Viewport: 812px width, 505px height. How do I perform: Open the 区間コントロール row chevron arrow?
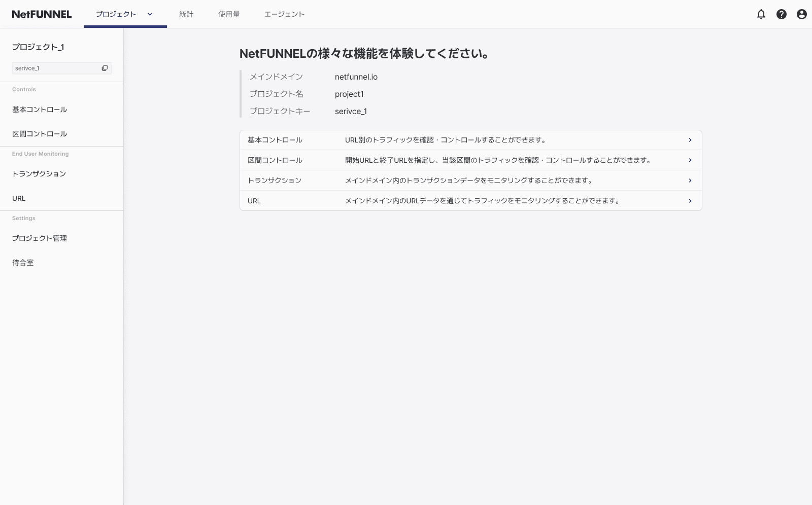690,160
